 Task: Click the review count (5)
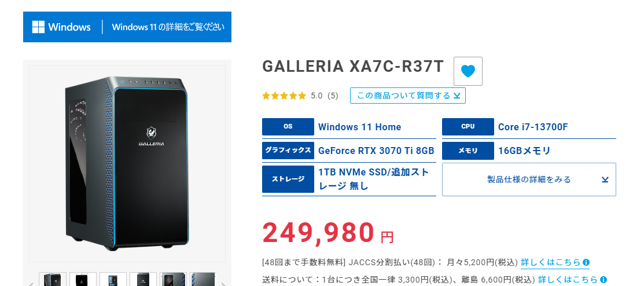(x=333, y=96)
